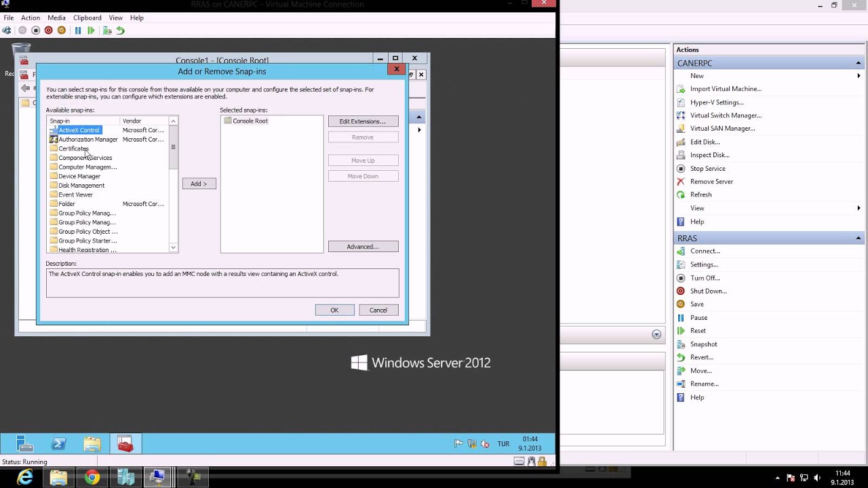
Task: Collapse the CANERPC actions section
Action: (x=858, y=63)
